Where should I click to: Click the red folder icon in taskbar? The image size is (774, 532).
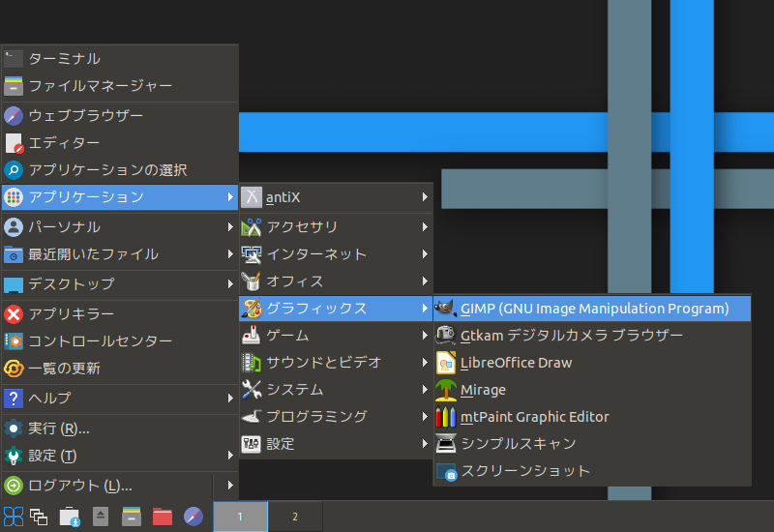click(162, 517)
